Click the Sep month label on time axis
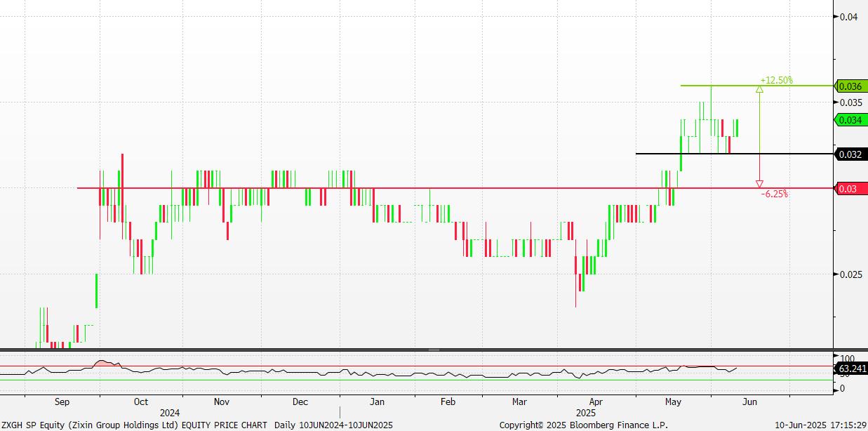Image resolution: width=868 pixels, height=431 pixels. click(62, 402)
